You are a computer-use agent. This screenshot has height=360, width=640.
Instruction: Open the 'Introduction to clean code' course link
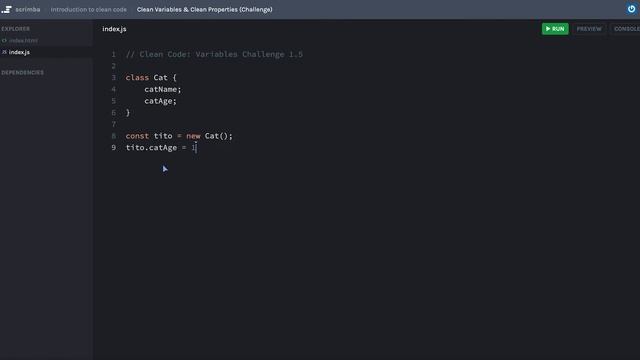coord(89,9)
